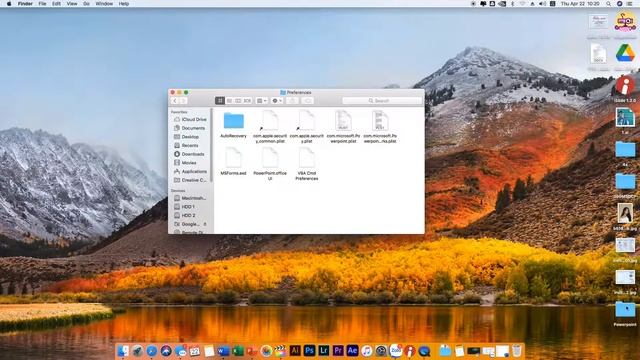Select the truncated com.microsoft.Powerpoin…ks.plist file
Image resolution: width=640 pixels, height=360 pixels.
(x=380, y=127)
